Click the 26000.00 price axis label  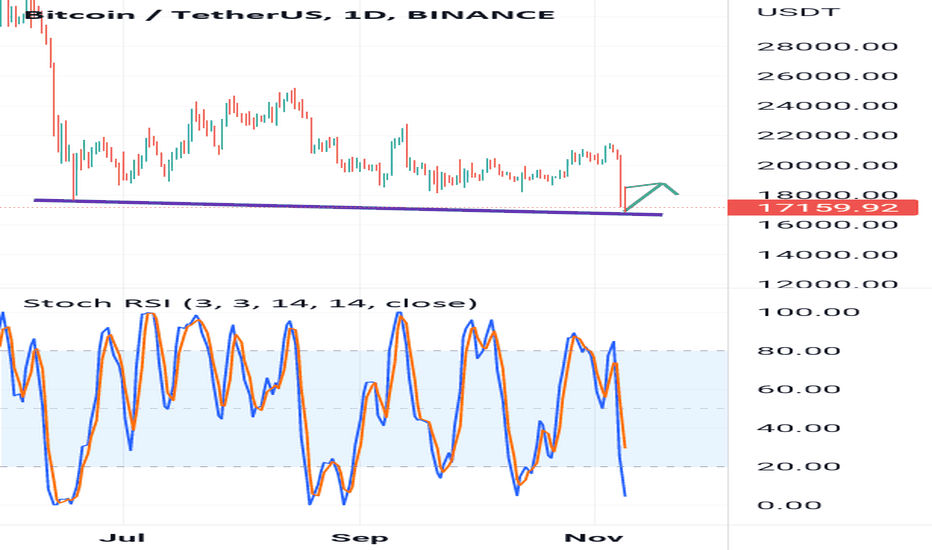coord(827,76)
